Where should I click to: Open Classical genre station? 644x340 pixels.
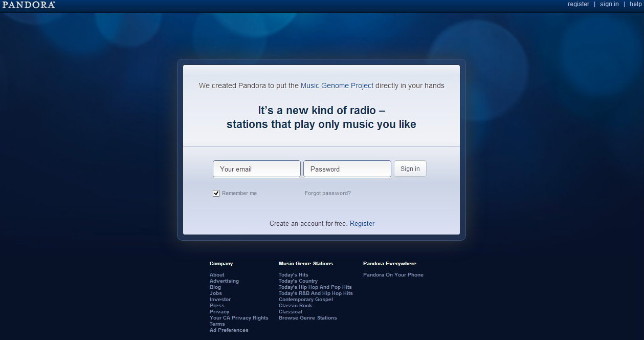point(291,312)
